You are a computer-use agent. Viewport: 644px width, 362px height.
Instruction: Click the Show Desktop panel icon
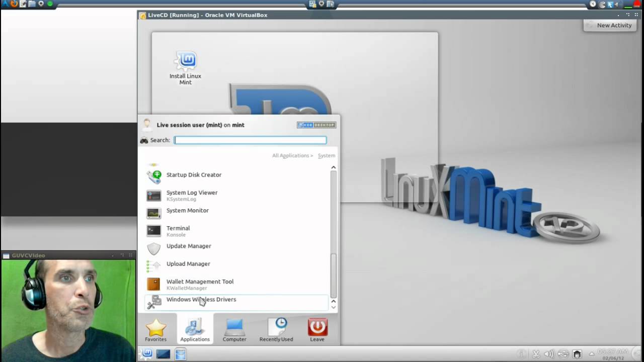point(163,354)
